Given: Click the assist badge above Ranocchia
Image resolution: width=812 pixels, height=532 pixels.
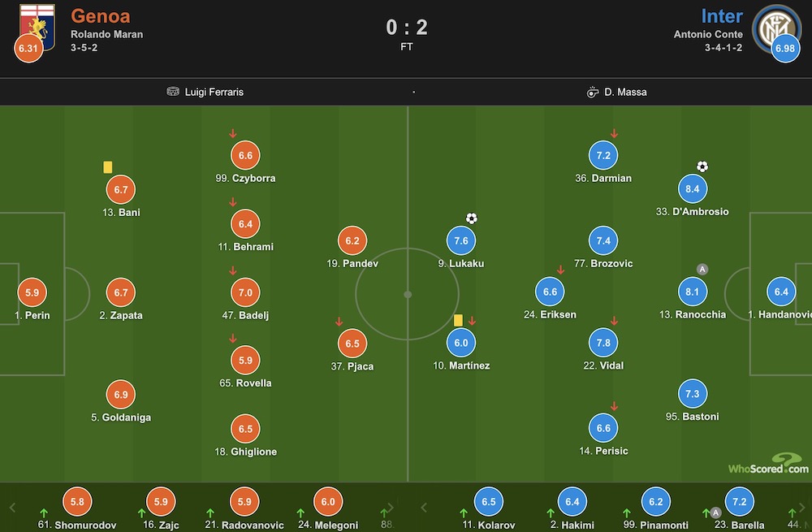Looking at the screenshot, I should pyautogui.click(x=702, y=269).
